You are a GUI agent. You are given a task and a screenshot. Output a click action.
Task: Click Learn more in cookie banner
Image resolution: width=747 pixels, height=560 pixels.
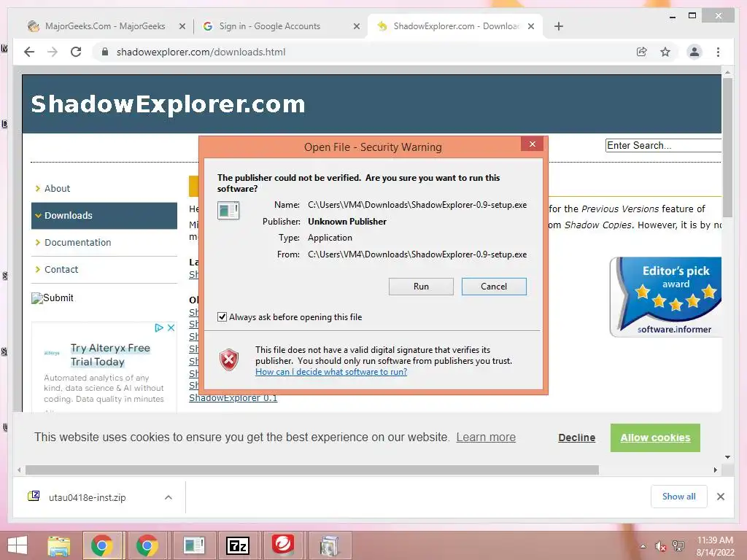pos(486,437)
